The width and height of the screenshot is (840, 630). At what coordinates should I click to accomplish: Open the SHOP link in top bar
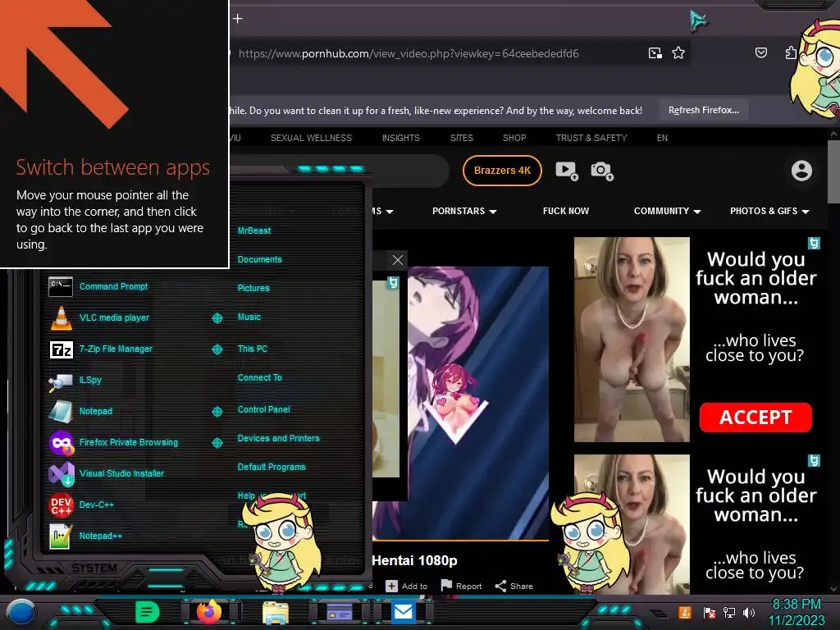click(514, 138)
